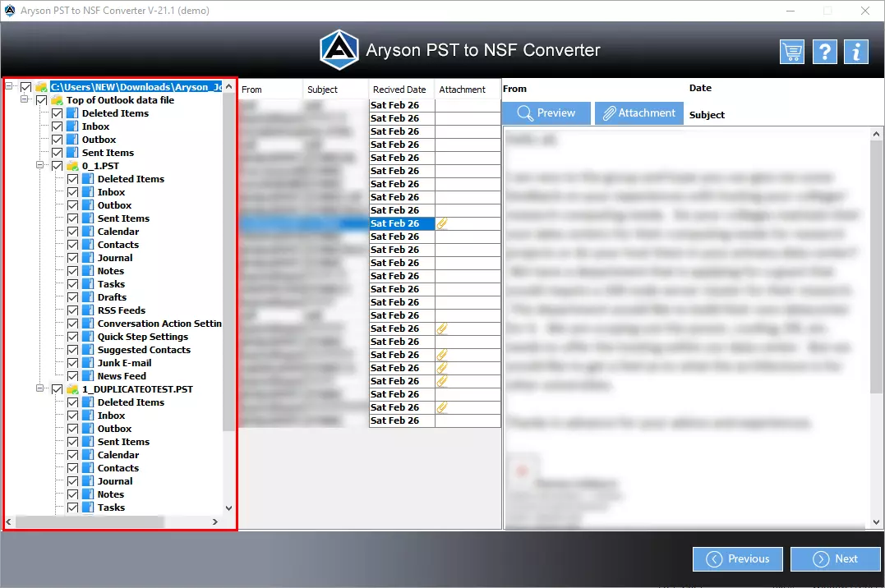Viewport: 885px width, 588px height.
Task: Click the app icon in title bar
Action: point(10,10)
